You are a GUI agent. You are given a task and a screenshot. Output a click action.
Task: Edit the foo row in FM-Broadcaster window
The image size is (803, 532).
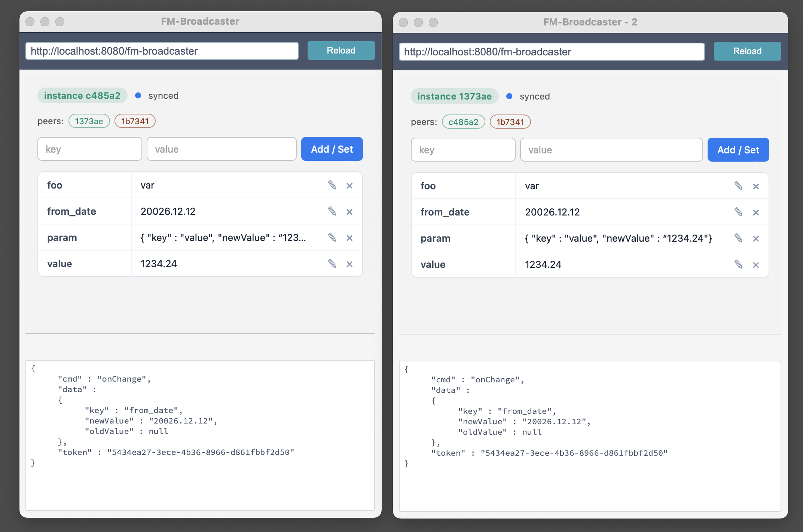pos(332,185)
